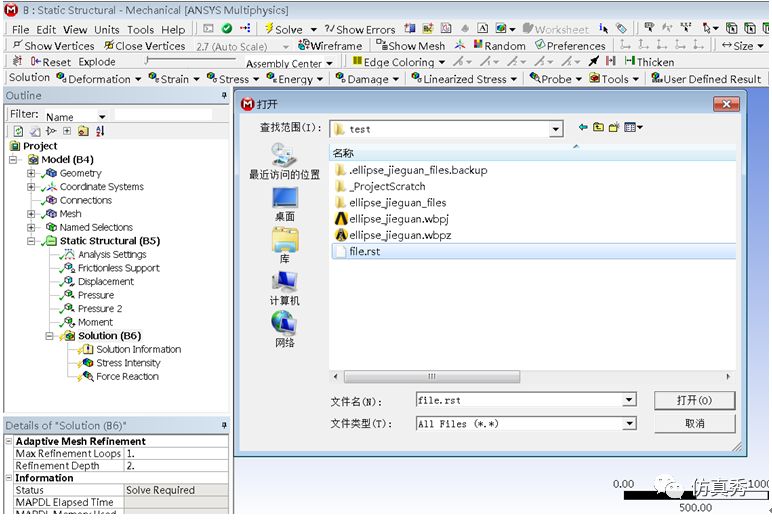Apply Random colors

pyautogui.click(x=499, y=46)
